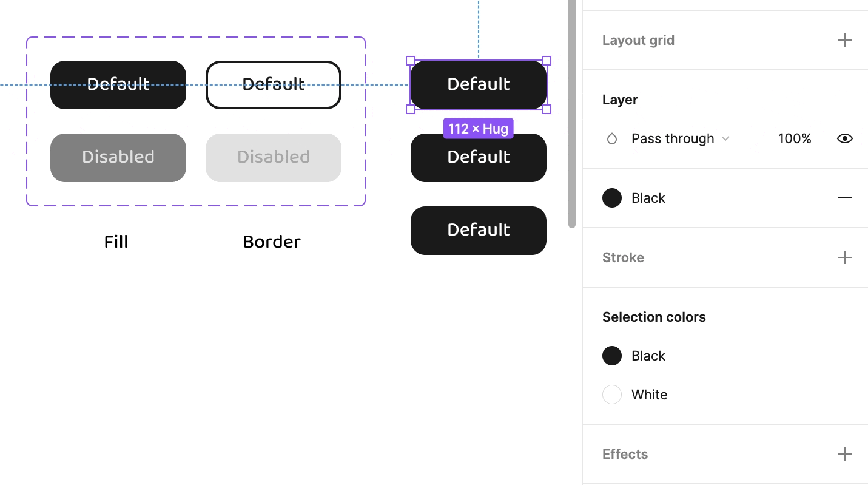Click the vertical canvas scrollbar
This screenshot has width=868, height=485.
click(x=571, y=114)
